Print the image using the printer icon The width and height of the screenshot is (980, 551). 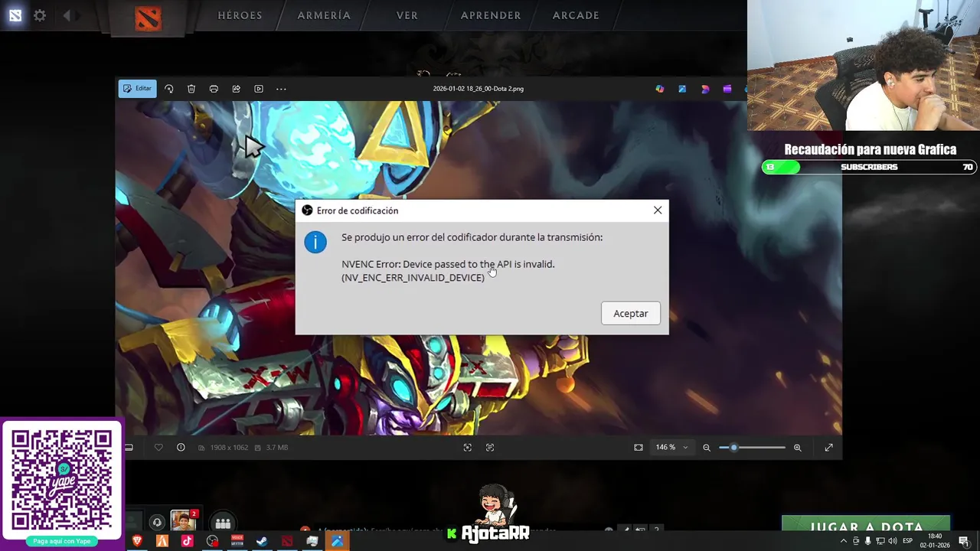(214, 89)
